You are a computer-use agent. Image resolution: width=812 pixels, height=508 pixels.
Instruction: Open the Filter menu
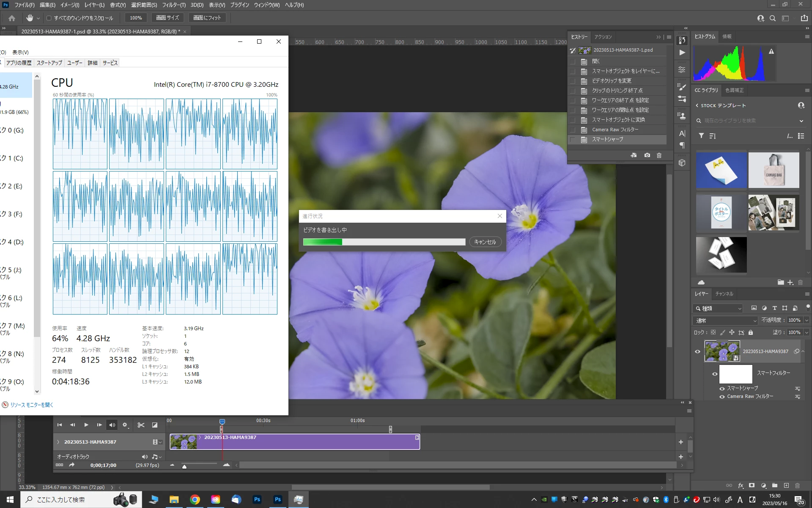coord(173,5)
